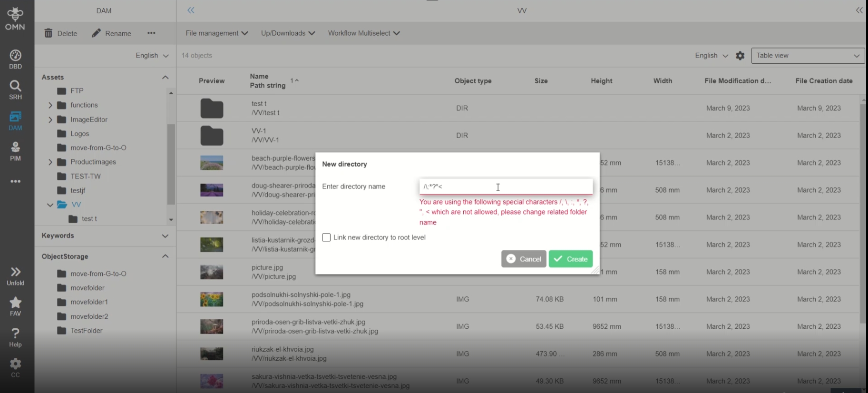This screenshot has height=393, width=868.
Task: Open the DBD dashboard icon in sidebar
Action: point(15,56)
